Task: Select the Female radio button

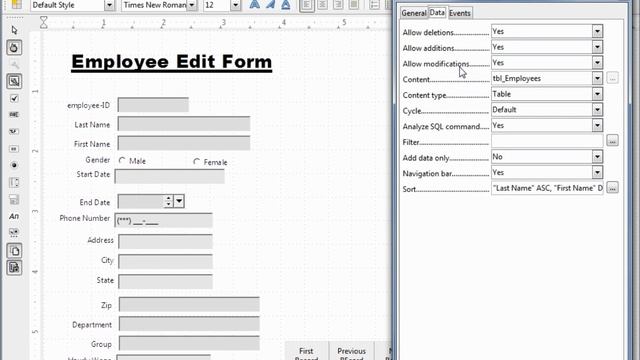Action: [x=197, y=162]
